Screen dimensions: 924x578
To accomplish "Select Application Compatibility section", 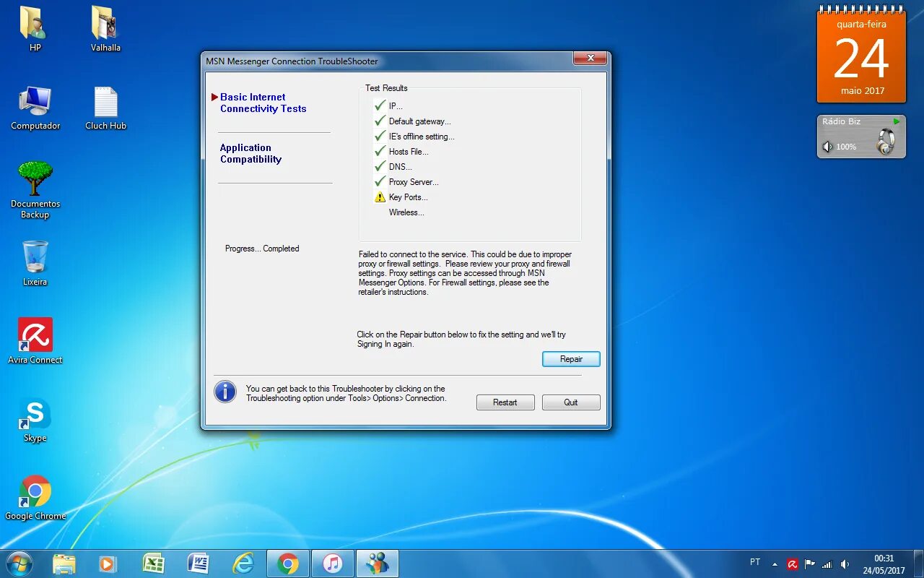I will pyautogui.click(x=250, y=153).
